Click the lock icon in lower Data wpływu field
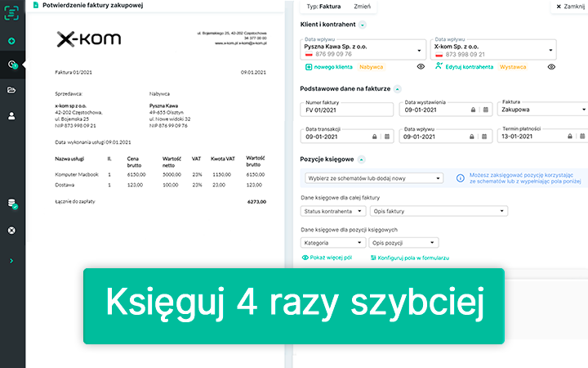This screenshot has height=368, width=588. tap(472, 137)
